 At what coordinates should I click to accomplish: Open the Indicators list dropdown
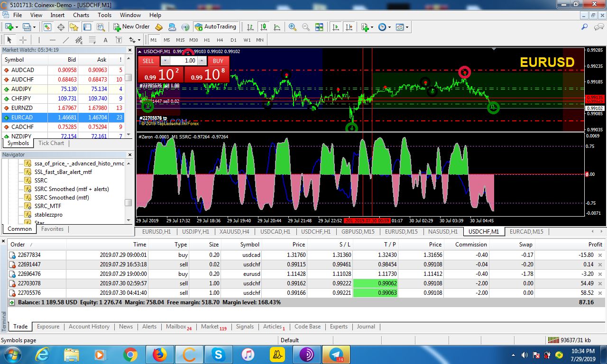(367, 27)
